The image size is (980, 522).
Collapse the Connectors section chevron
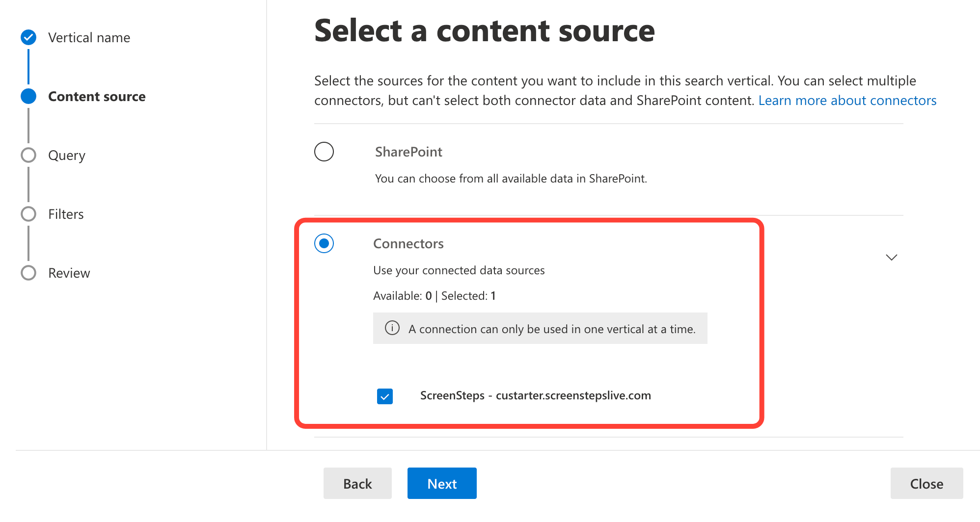891,258
